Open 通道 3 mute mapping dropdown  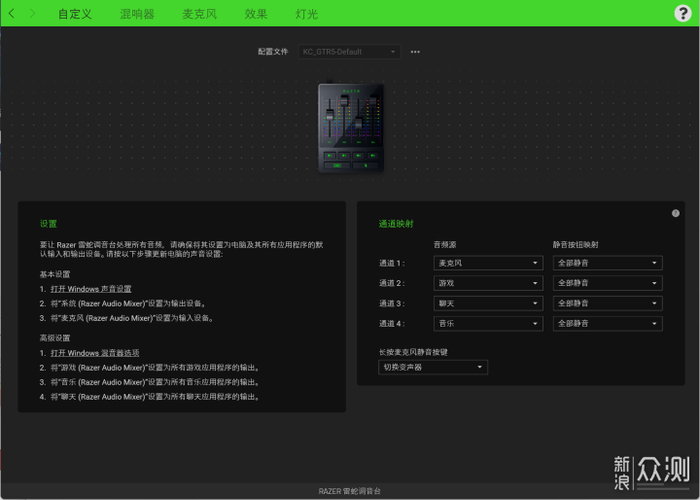click(608, 304)
